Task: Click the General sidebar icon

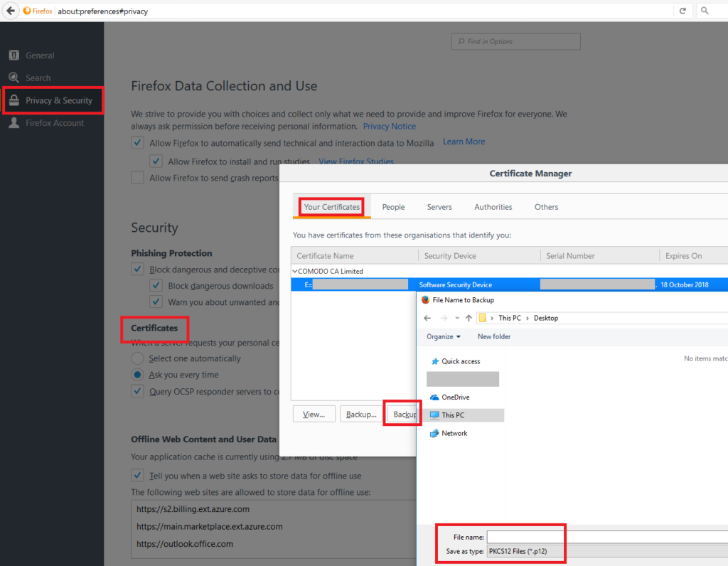Action: pyautogui.click(x=14, y=55)
